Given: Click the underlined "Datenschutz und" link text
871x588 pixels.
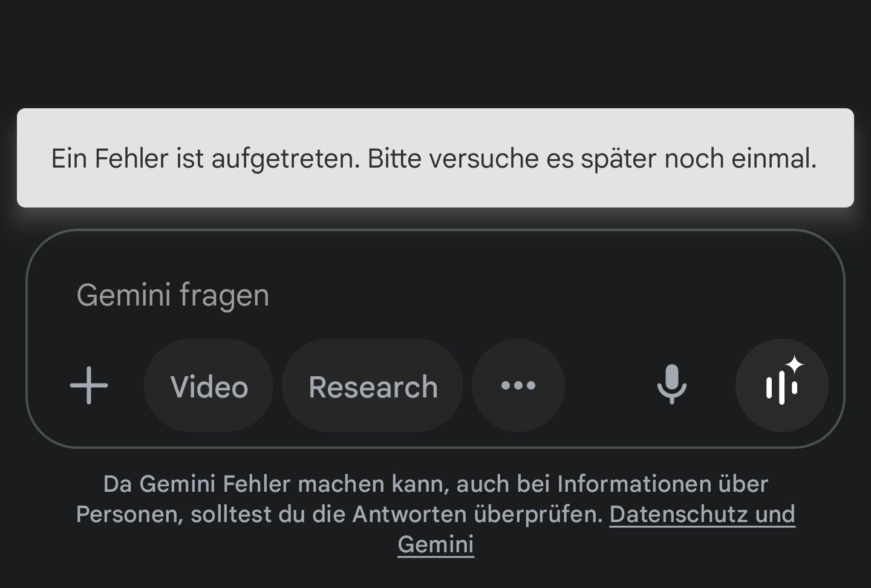Looking at the screenshot, I should click(x=702, y=514).
